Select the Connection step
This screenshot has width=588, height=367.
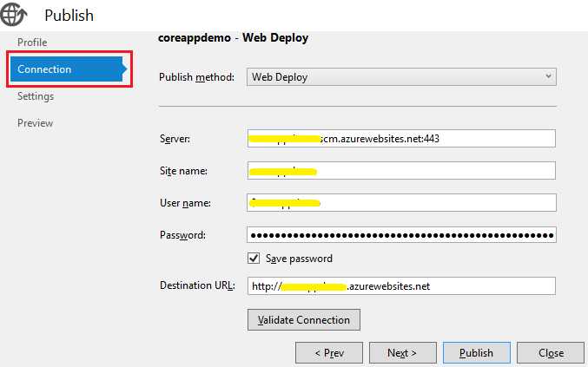point(69,69)
